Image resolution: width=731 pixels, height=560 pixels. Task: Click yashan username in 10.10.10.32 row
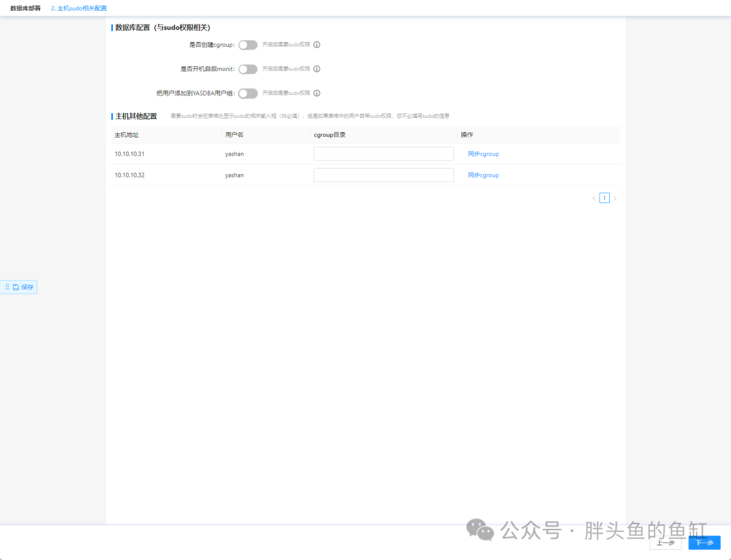234,175
